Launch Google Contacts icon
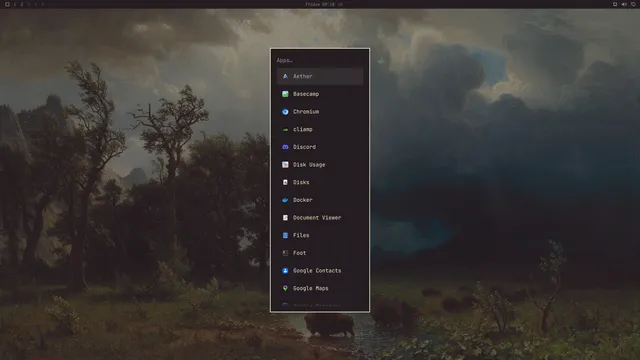640x360 pixels. (x=285, y=271)
